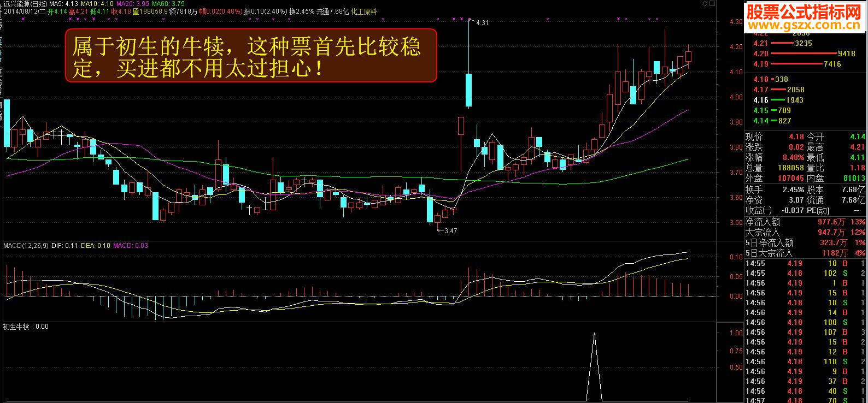Click the tall blue candle below 4.31
The width and height of the screenshot is (868, 403).
click(468, 90)
